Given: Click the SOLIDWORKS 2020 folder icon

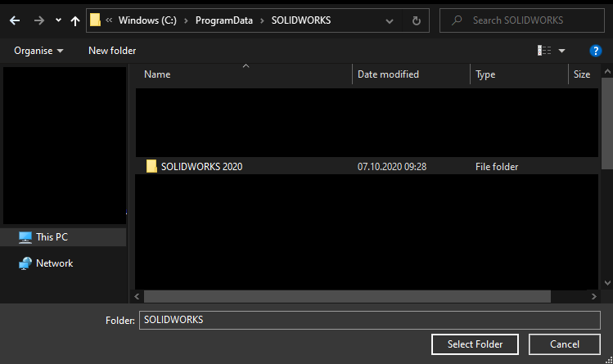Looking at the screenshot, I should [x=151, y=166].
